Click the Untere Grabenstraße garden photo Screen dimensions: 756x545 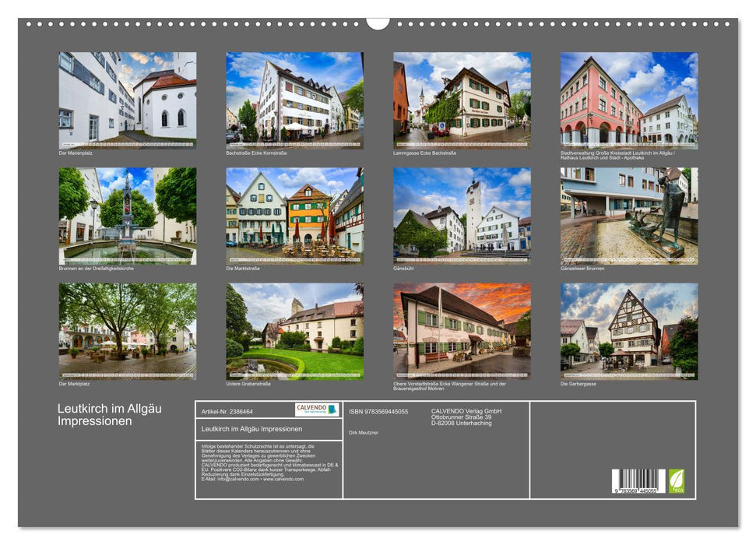click(294, 332)
